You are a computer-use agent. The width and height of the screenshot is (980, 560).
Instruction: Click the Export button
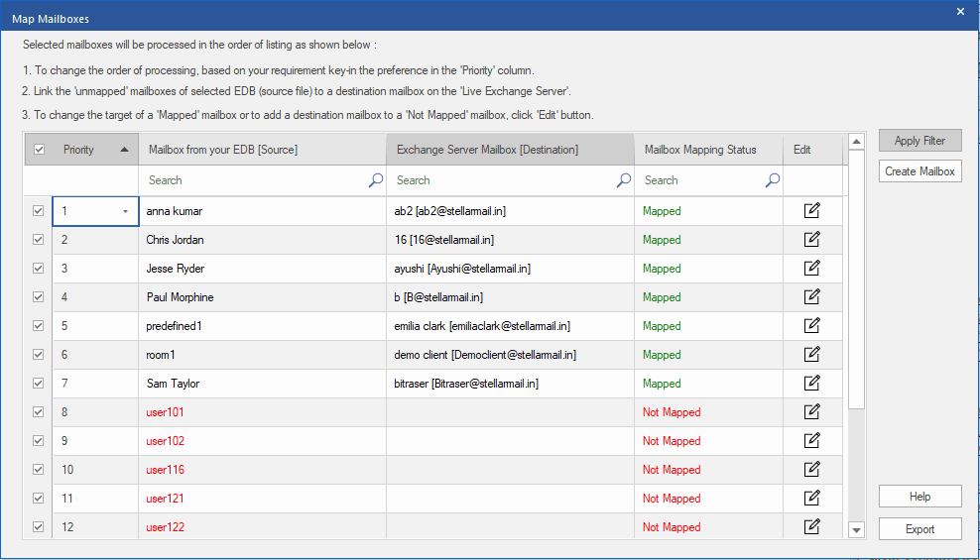(x=920, y=529)
